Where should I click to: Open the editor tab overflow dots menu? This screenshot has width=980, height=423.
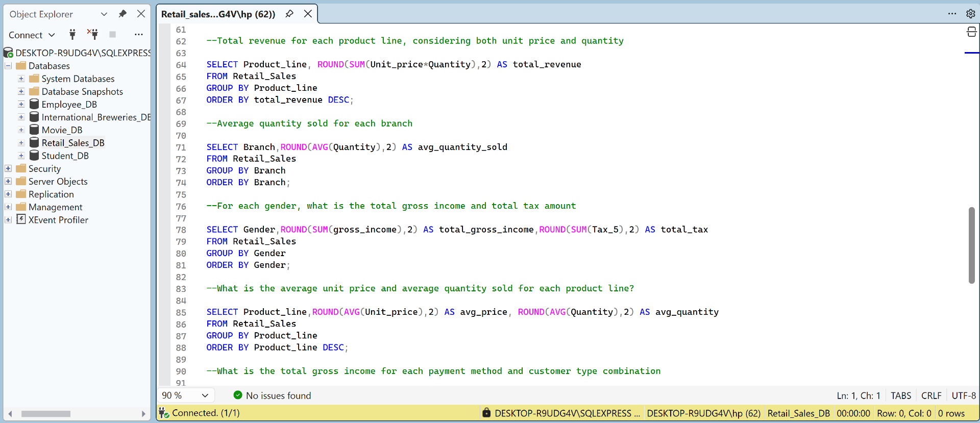(952, 14)
